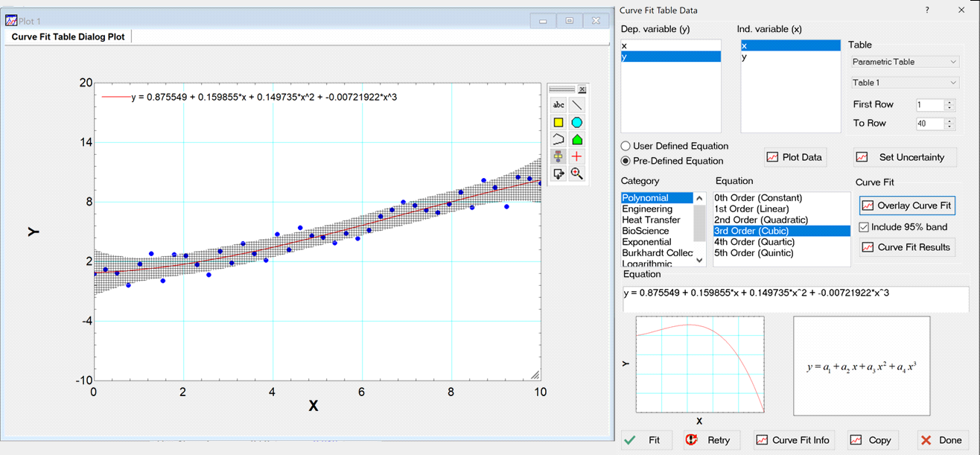The height and width of the screenshot is (455, 980).
Task: Select the green filled polygon tool
Action: tap(576, 139)
